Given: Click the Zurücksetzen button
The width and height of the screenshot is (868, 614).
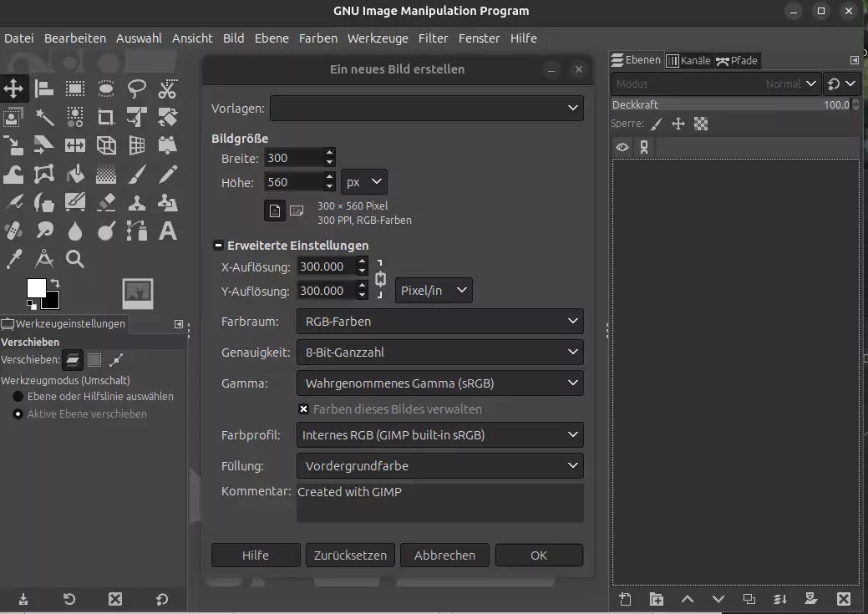Looking at the screenshot, I should click(x=350, y=556).
